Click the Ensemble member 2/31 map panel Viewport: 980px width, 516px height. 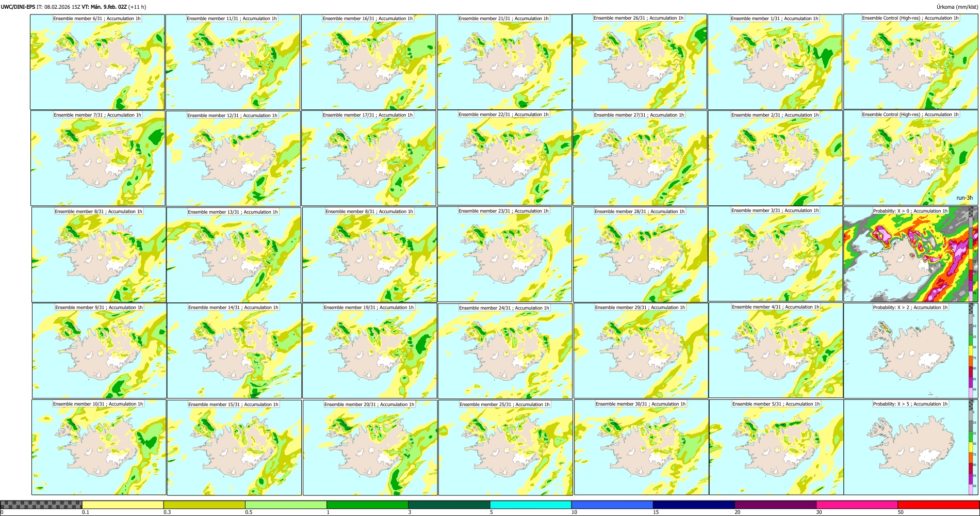coord(775,158)
